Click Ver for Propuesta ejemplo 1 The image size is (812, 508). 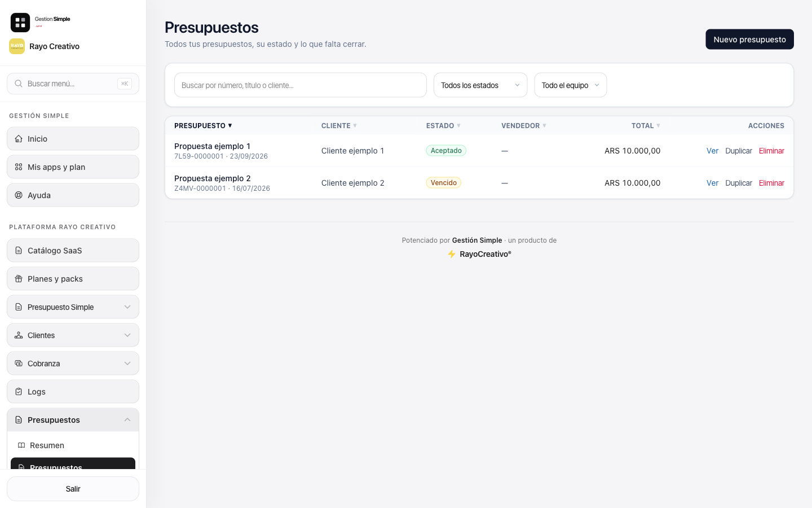712,151
